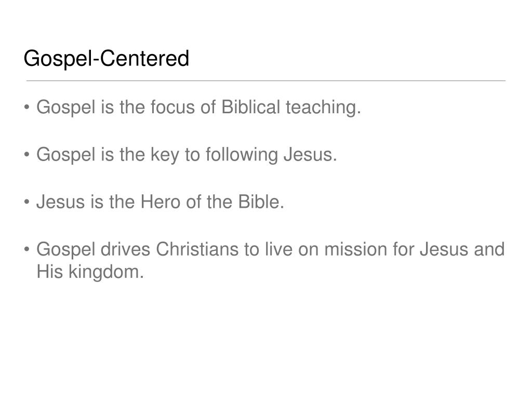
Task: Click the bullet dot before 'Jesus is the Hero'
Action: [27, 202]
